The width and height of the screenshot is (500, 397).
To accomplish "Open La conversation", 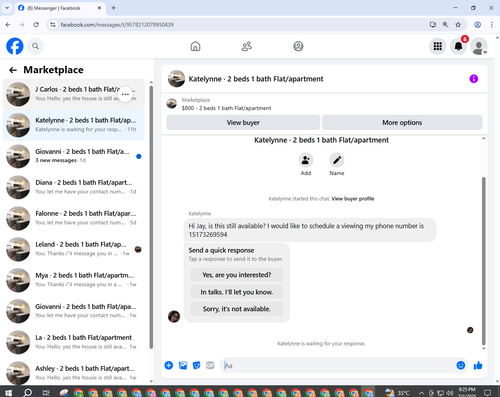I will (x=74, y=342).
